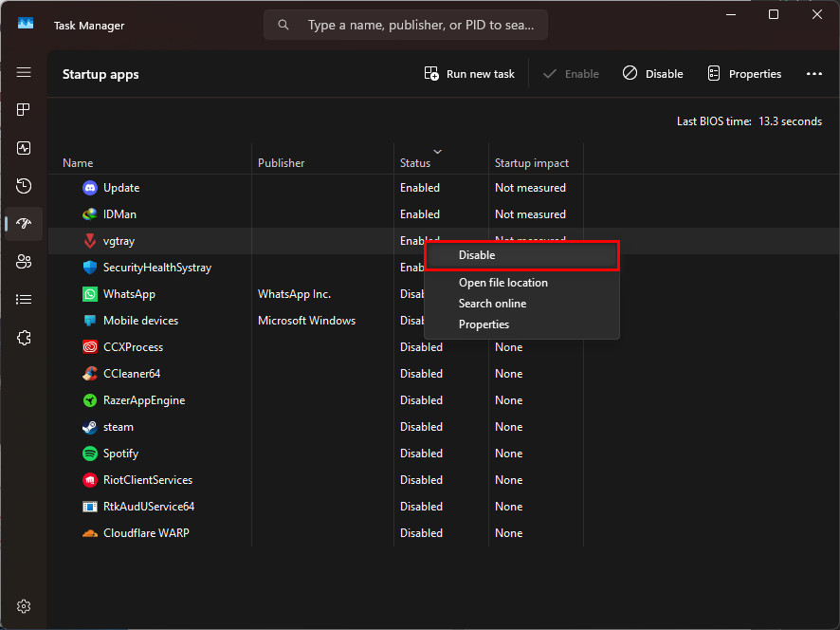Click Properties in the context menu

484,324
